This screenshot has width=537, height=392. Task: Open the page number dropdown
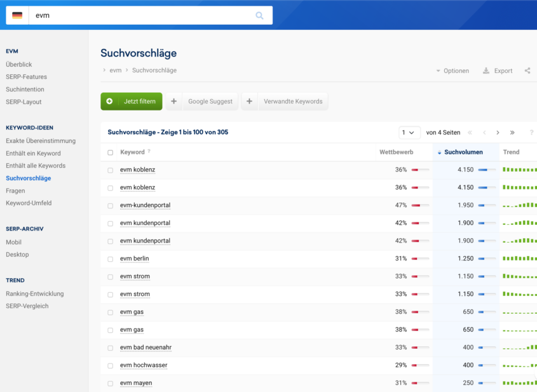pos(409,133)
